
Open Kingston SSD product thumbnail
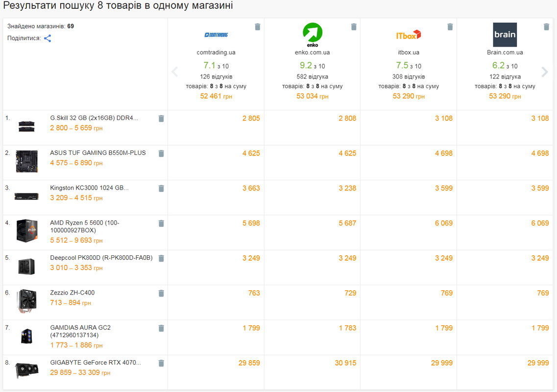tap(26, 196)
